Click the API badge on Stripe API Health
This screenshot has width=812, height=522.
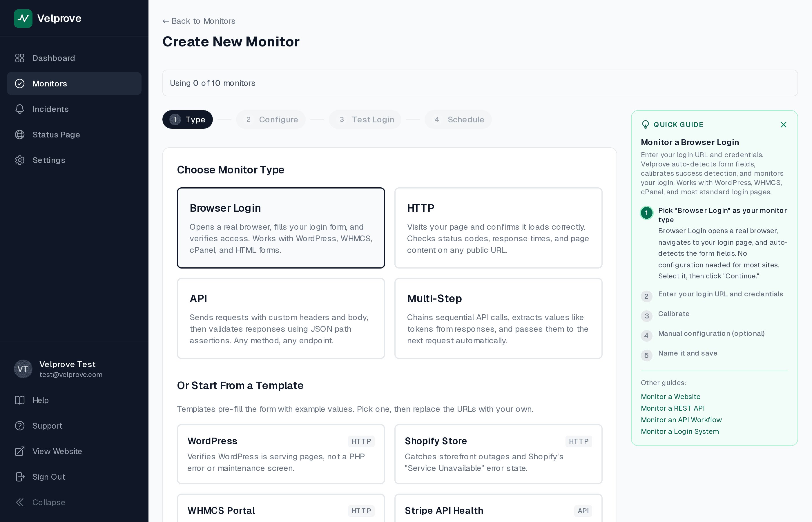click(583, 511)
